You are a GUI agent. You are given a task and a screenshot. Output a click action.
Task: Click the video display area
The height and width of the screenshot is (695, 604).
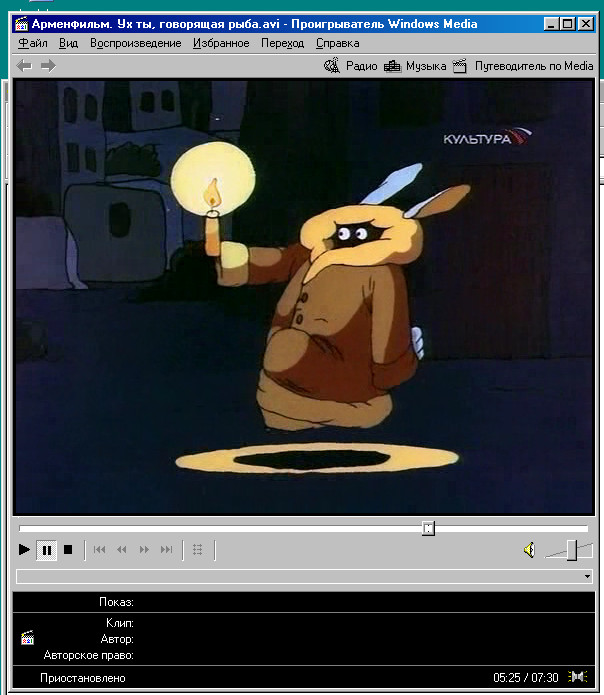[304, 297]
